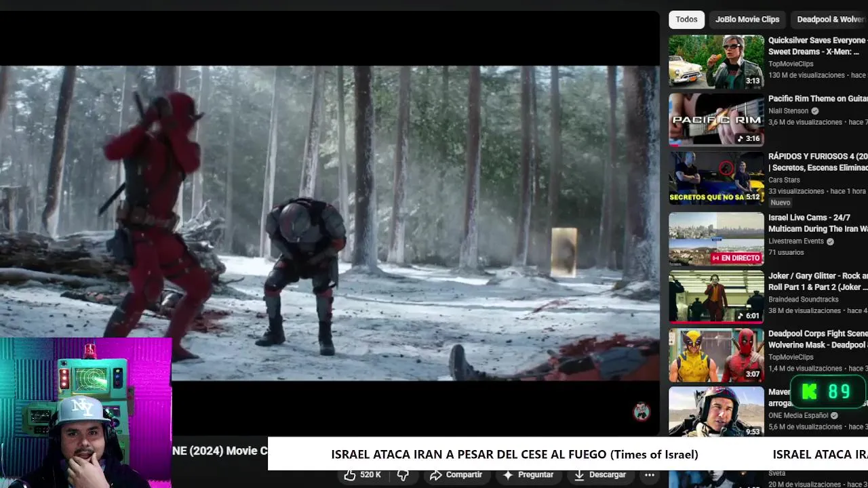The width and height of the screenshot is (868, 488).
Task: Click the 3:13 duration badge
Action: (753, 81)
